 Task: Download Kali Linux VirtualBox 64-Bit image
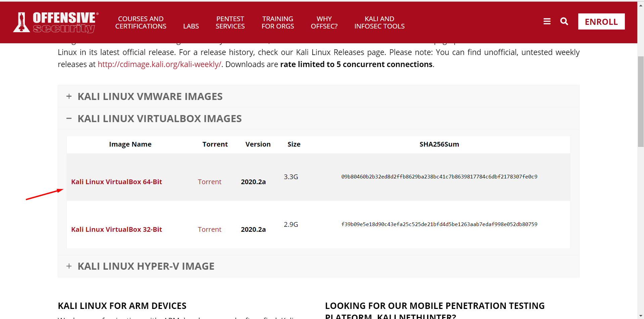point(116,182)
